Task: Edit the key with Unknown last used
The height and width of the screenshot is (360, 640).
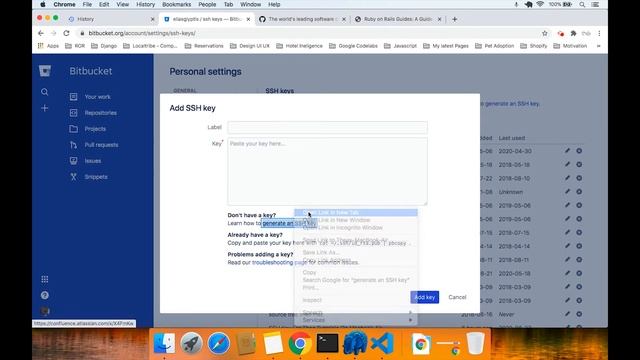Action: [567, 191]
